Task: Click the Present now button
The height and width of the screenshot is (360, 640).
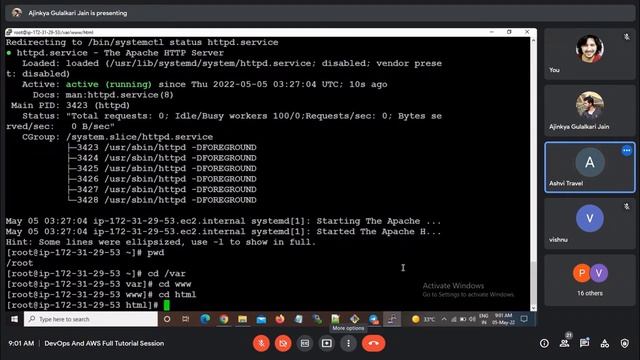Action: pyautogui.click(x=327, y=343)
